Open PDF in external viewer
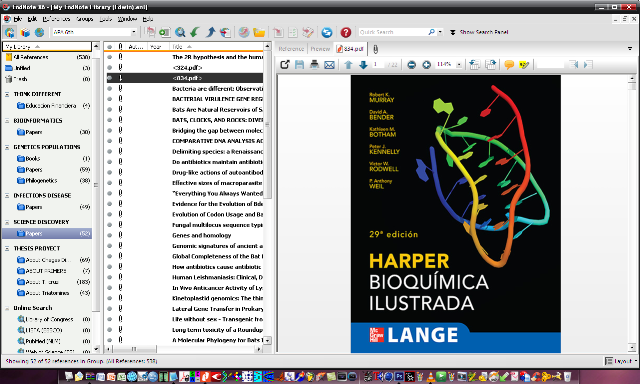The width and height of the screenshot is (640, 384). pos(284,64)
